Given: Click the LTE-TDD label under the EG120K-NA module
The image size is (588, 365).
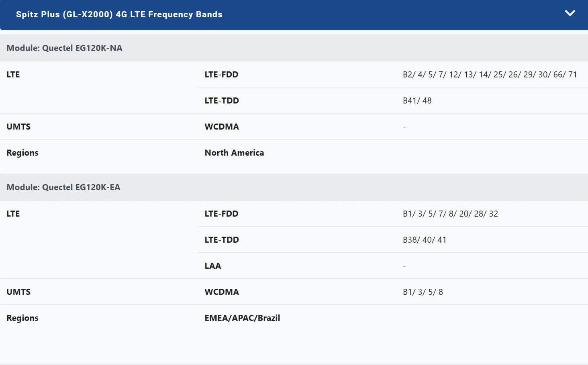Looking at the screenshot, I should tap(222, 101).
